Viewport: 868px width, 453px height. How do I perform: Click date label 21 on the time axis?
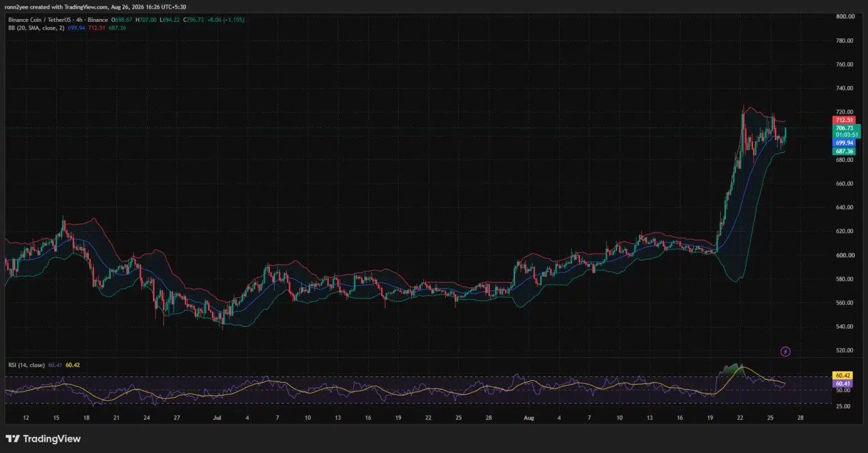(116, 417)
